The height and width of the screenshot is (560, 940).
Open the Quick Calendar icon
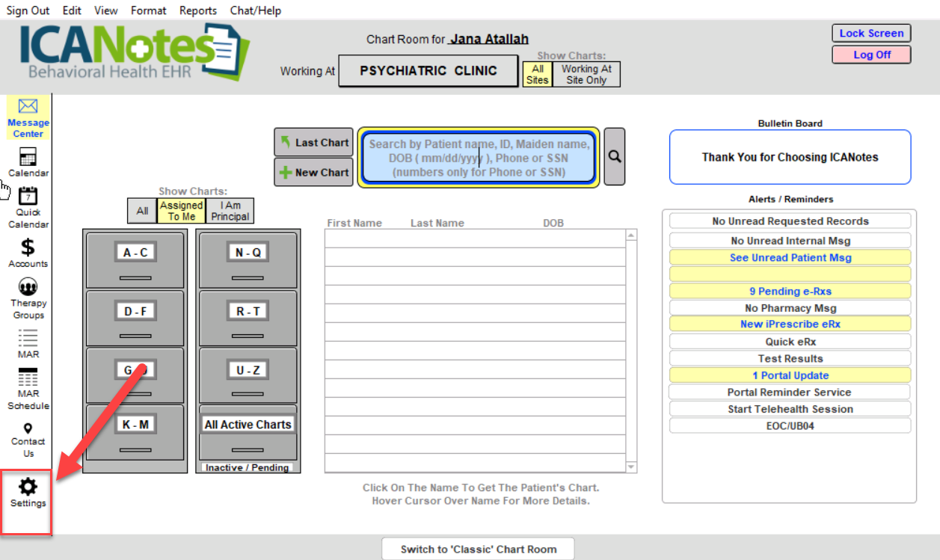click(28, 196)
